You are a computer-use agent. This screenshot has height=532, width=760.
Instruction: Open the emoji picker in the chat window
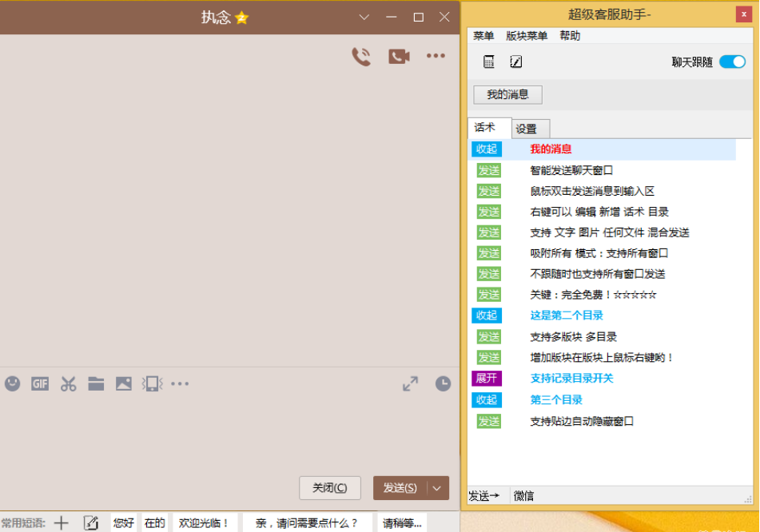(12, 383)
